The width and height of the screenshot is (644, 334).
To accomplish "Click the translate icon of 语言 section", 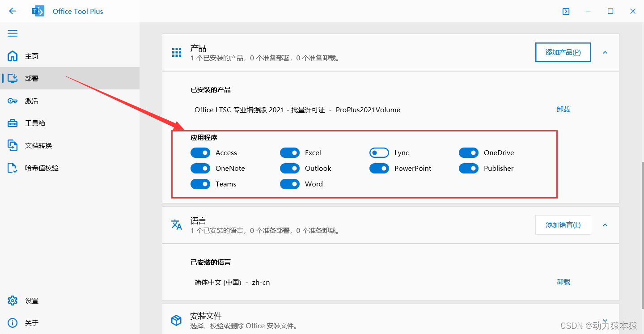I will pyautogui.click(x=177, y=225).
